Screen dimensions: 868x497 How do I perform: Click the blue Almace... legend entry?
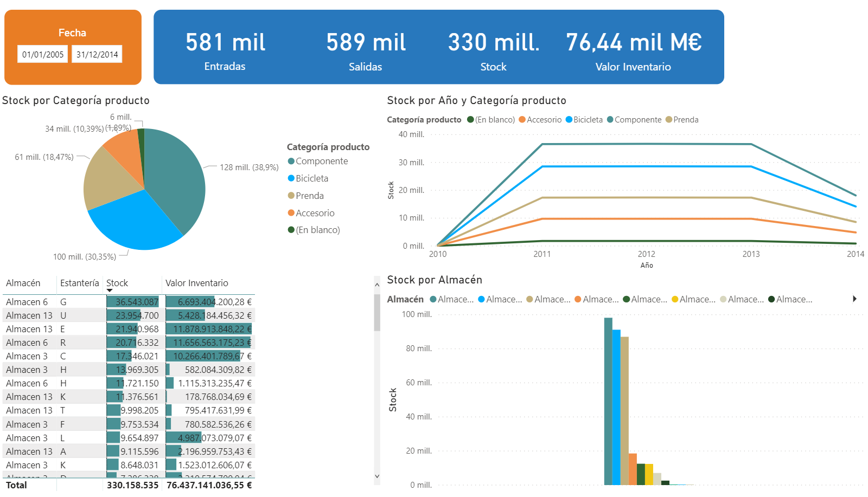coord(500,299)
